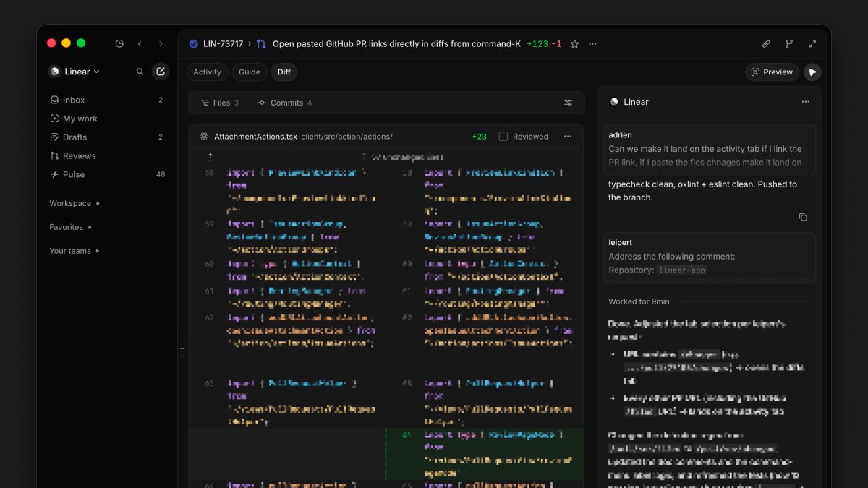Image resolution: width=868 pixels, height=488 pixels.
Task: Copy the link with the link icon
Action: [x=766, y=44]
